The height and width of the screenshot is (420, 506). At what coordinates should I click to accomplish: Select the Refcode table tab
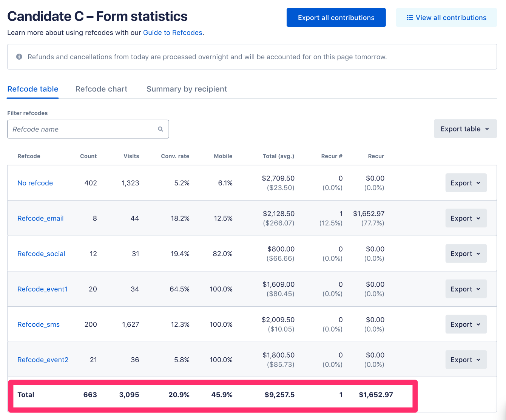(x=33, y=89)
